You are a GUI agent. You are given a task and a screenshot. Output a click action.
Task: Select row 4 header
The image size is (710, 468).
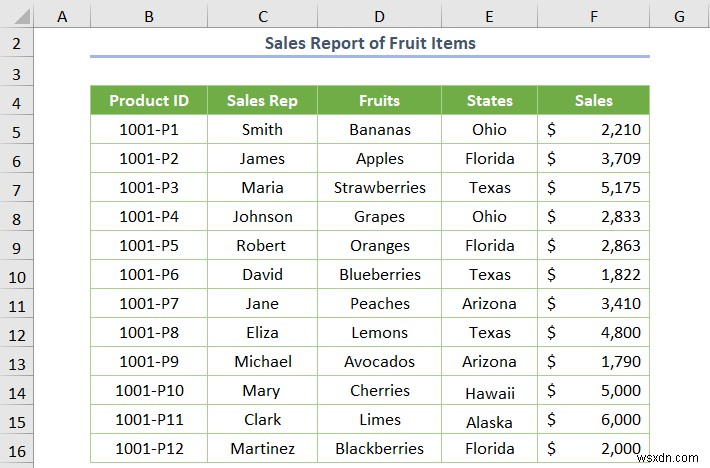[x=17, y=101]
